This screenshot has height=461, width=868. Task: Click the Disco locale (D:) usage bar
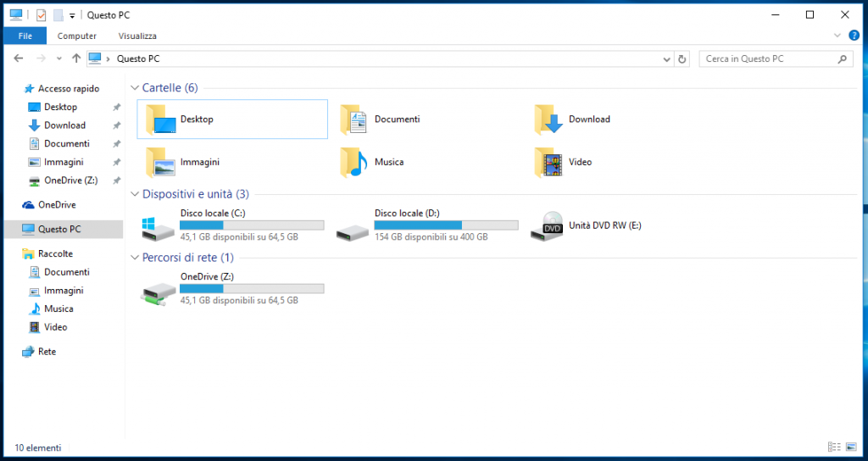(446, 225)
